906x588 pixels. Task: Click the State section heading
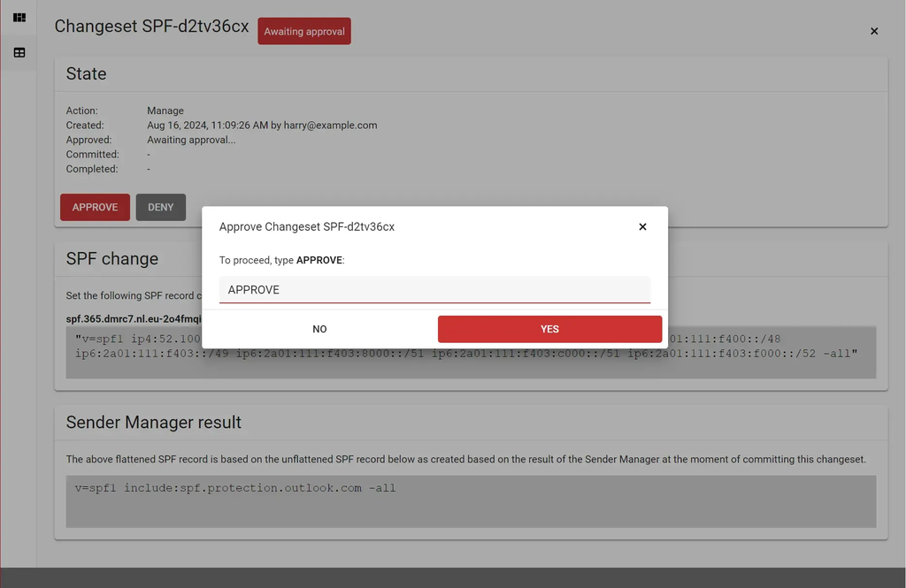(86, 74)
